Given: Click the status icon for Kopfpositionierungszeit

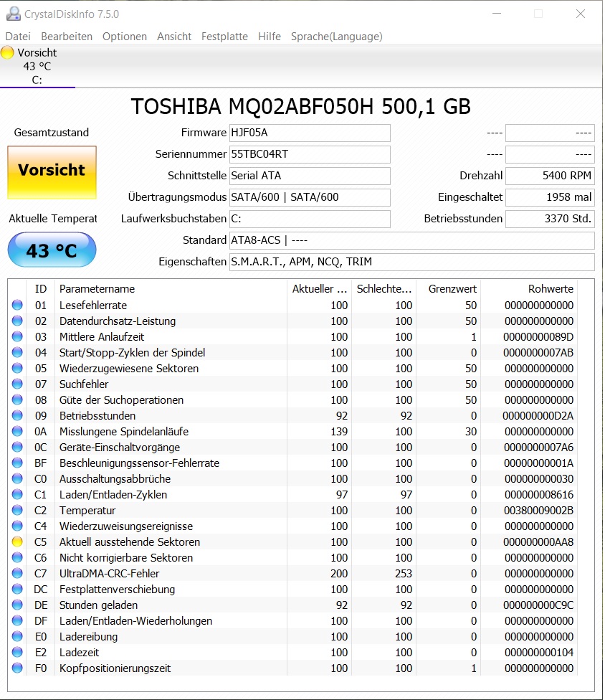Looking at the screenshot, I should pyautogui.click(x=17, y=668).
